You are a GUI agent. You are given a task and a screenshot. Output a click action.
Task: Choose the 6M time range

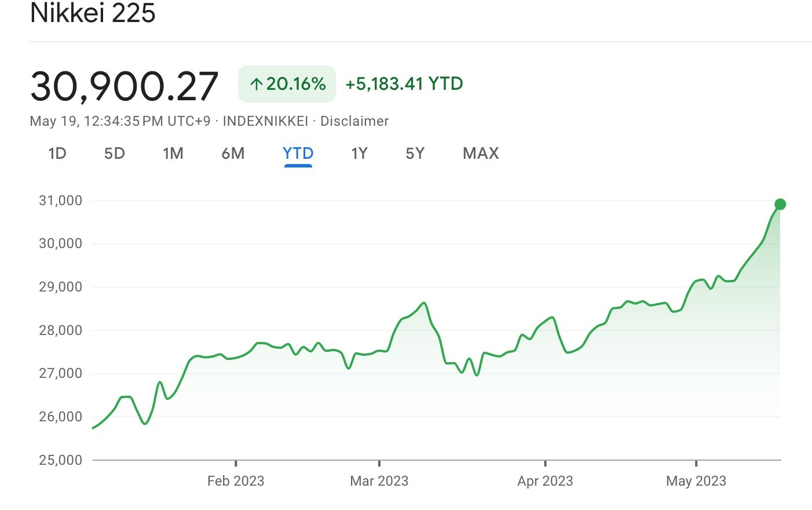(x=233, y=153)
